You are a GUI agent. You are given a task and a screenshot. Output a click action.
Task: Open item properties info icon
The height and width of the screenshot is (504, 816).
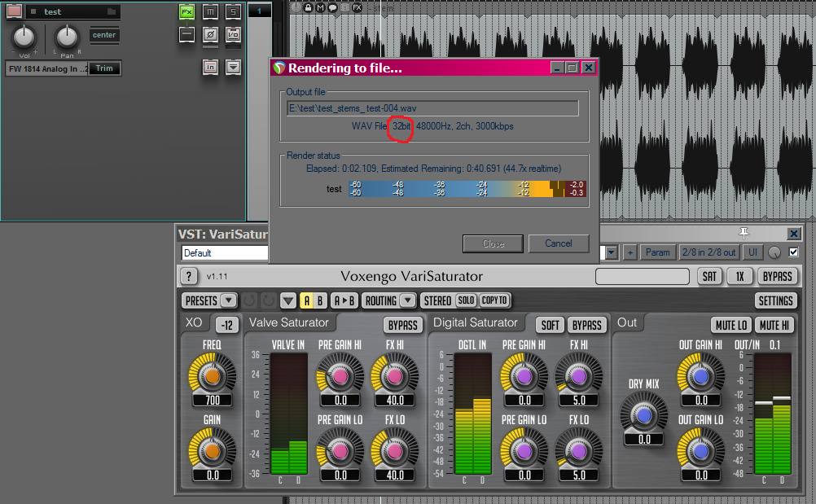344,7
